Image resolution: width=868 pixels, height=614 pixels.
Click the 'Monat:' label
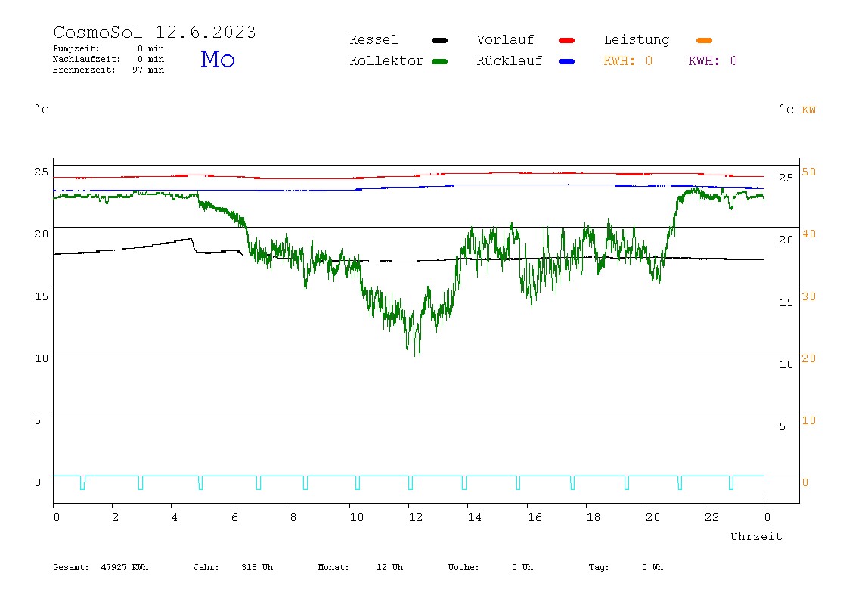[333, 567]
